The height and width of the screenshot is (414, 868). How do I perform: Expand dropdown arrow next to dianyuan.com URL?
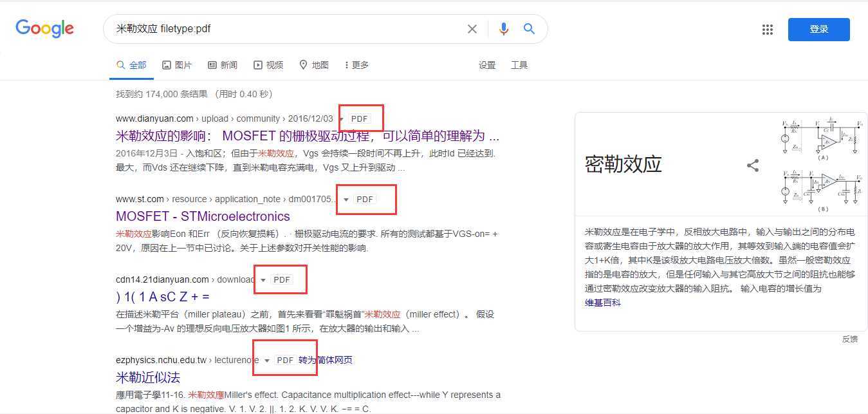342,119
